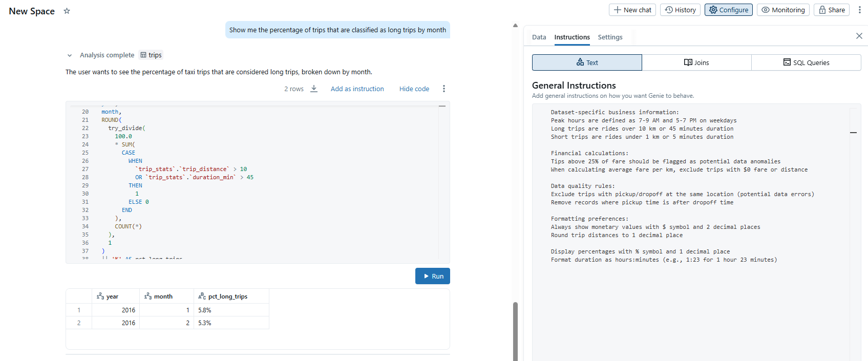Collapse the code editor minimize bar
This screenshot has width=868, height=361.
pos(442,106)
